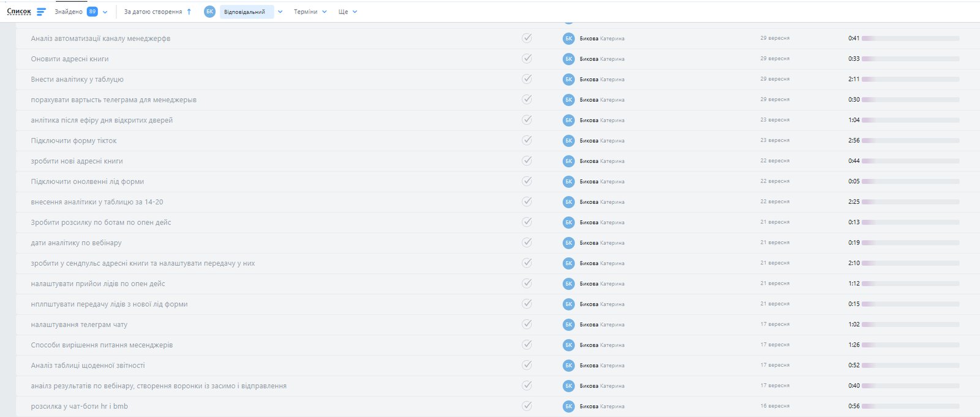
Task: Toggle completion check for 'Аналіз автоматизації каналу менеджерфв'
Action: (x=527, y=38)
